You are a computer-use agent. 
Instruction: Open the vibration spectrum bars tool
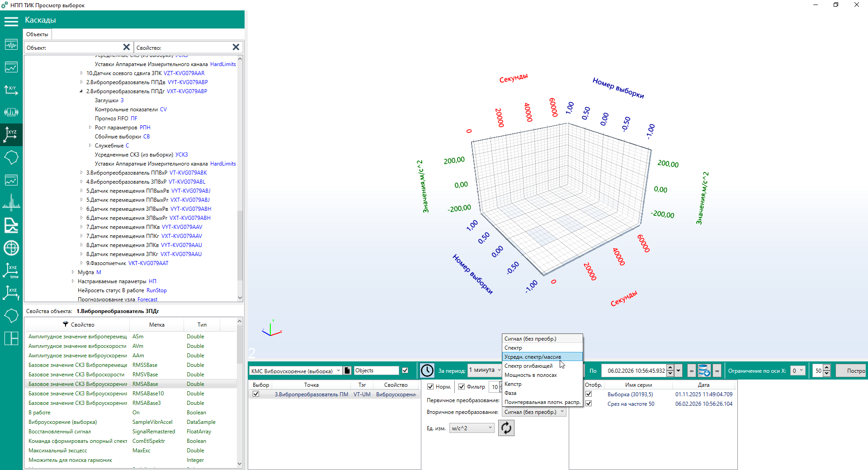(x=11, y=112)
